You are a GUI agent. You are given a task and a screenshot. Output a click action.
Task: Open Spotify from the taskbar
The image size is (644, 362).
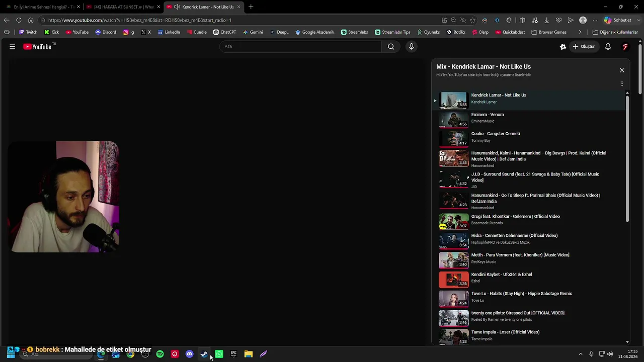[160, 354]
